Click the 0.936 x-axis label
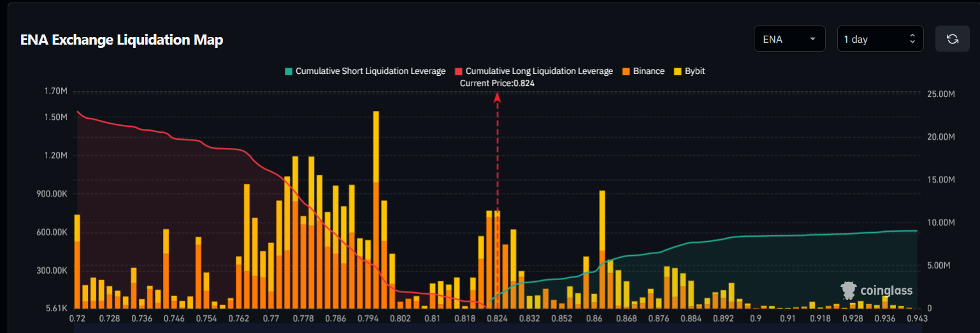The image size is (980, 333). 885,318
